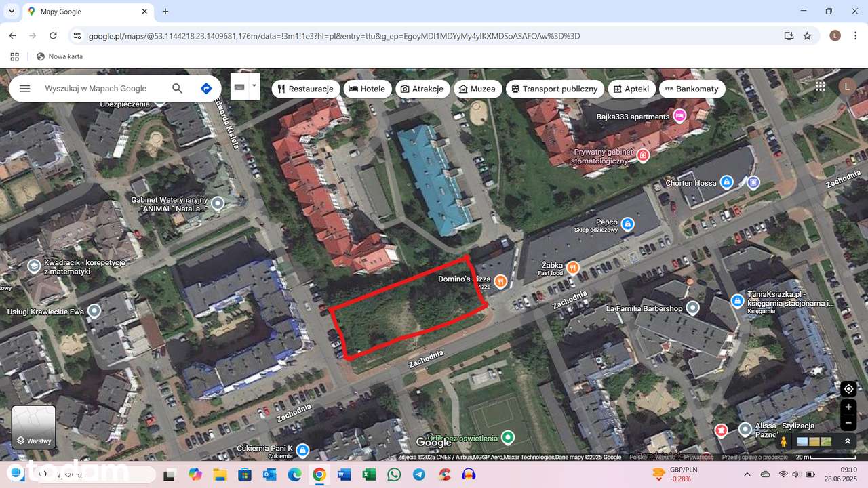Open the Chrome tab search dropdown
The height and width of the screenshot is (488, 868).
point(12,12)
